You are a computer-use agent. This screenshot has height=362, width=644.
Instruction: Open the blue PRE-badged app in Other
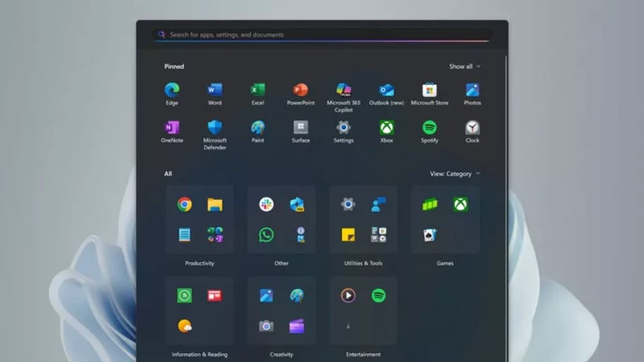point(297,204)
